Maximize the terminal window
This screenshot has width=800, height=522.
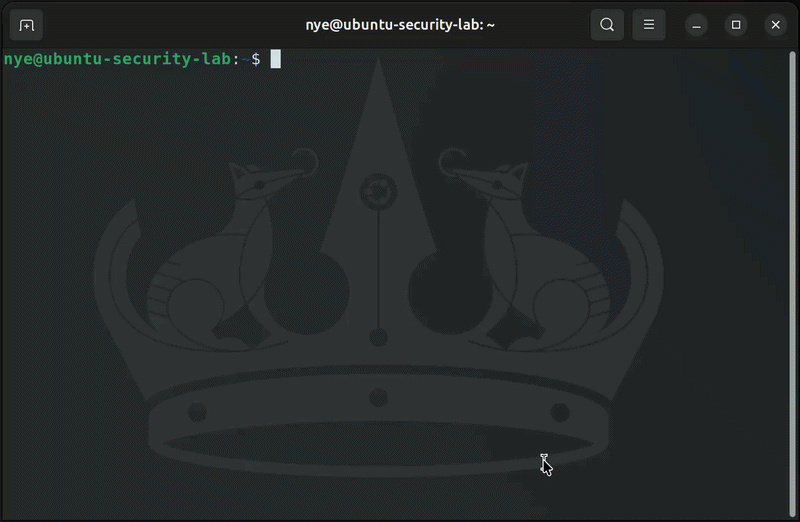pos(736,25)
